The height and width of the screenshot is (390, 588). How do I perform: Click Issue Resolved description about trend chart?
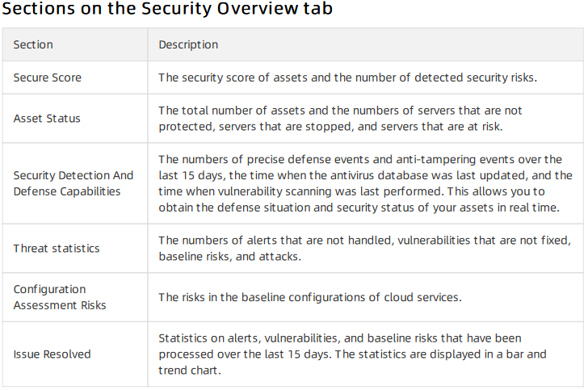point(352,354)
